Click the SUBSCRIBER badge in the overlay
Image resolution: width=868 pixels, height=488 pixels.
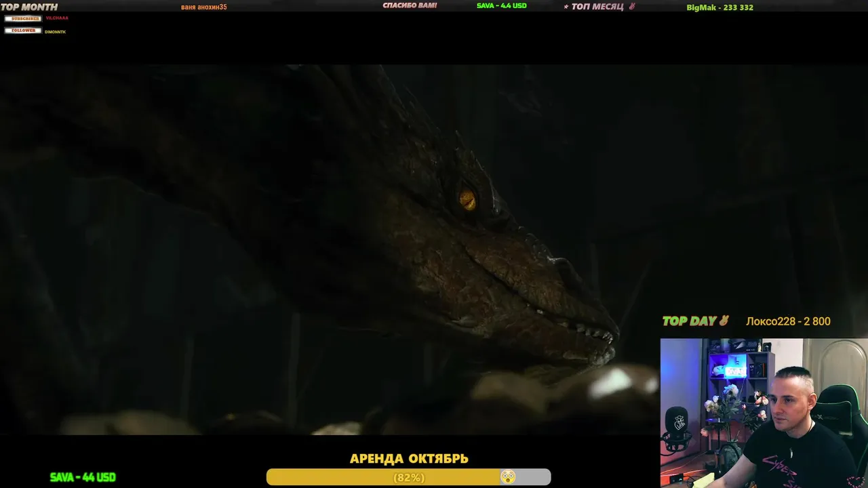23,18
